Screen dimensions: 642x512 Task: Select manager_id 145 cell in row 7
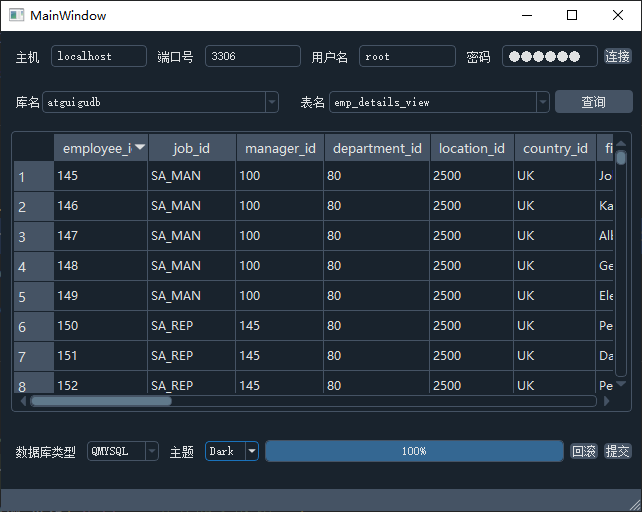pyautogui.click(x=280, y=356)
